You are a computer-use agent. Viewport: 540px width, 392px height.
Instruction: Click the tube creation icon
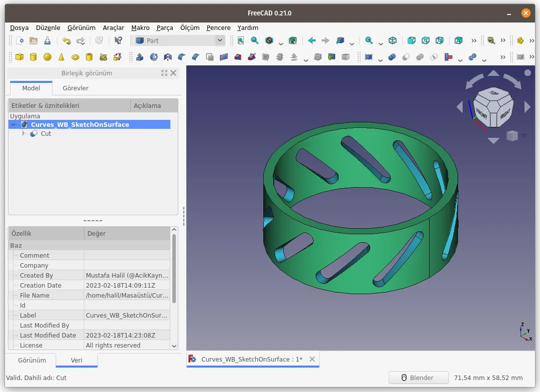coord(89,57)
